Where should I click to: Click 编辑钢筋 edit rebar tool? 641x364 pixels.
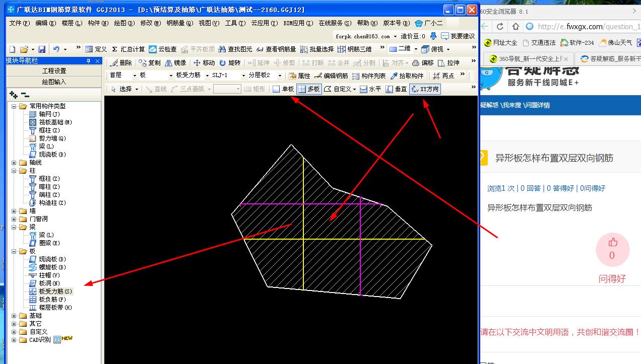331,76
